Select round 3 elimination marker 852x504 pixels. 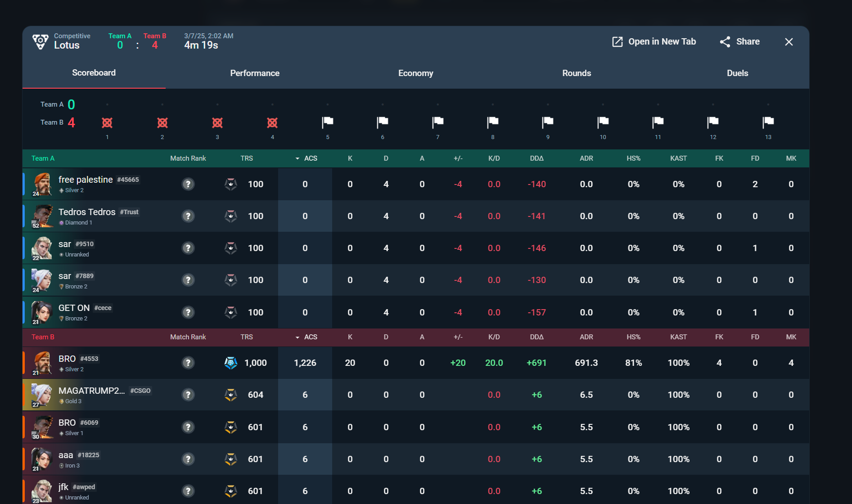point(217,122)
